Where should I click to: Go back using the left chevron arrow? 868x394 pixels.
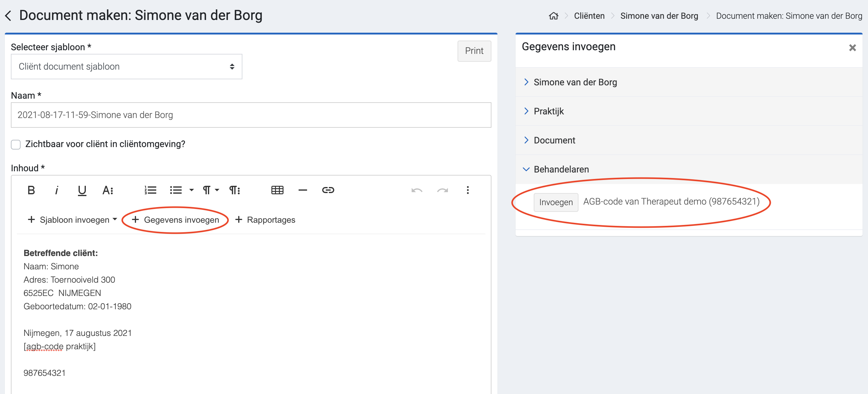9,15
